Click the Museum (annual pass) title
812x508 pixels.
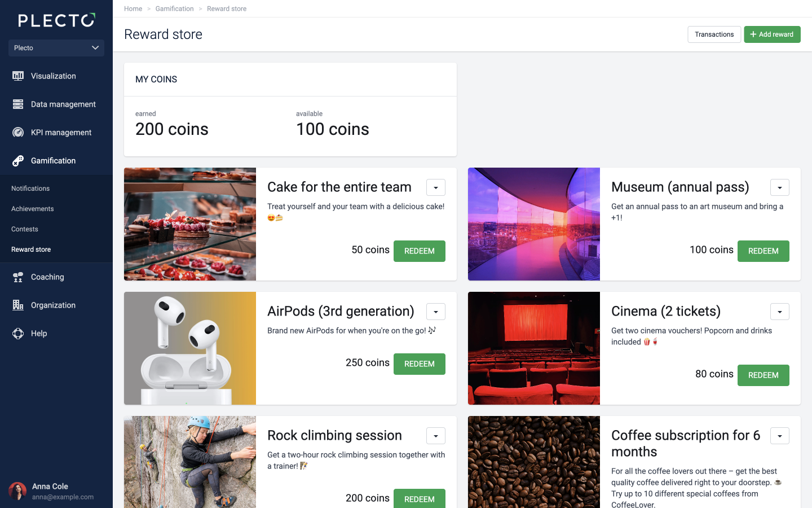(680, 187)
